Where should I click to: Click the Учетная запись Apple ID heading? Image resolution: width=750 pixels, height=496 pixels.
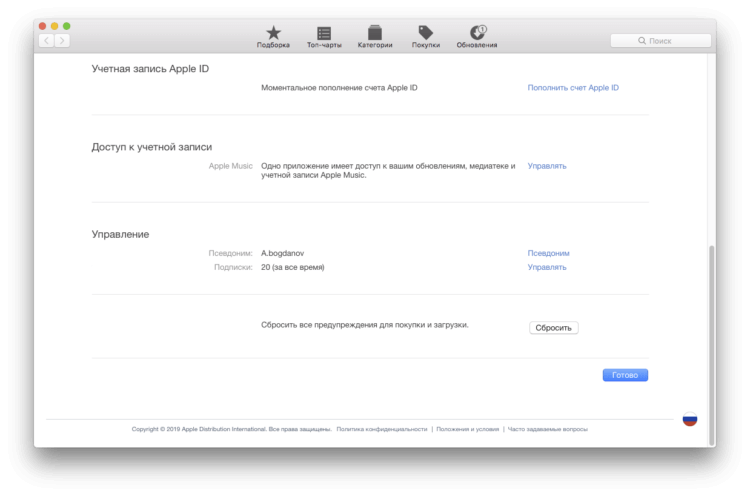[x=150, y=69]
